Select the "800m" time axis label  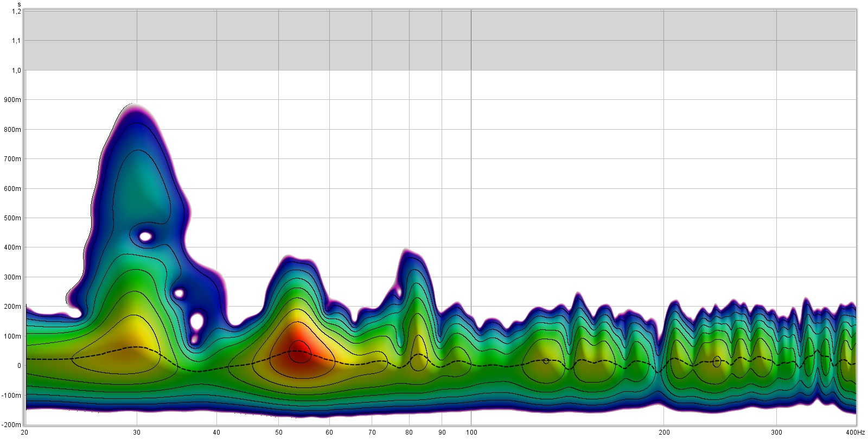coord(13,129)
